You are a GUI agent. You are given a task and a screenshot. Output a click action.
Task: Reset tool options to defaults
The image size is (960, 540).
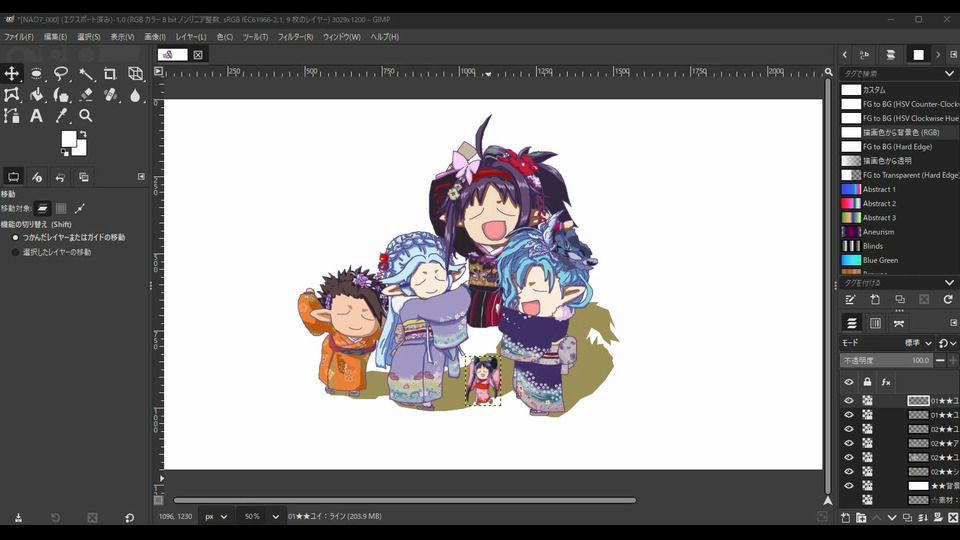point(129,518)
